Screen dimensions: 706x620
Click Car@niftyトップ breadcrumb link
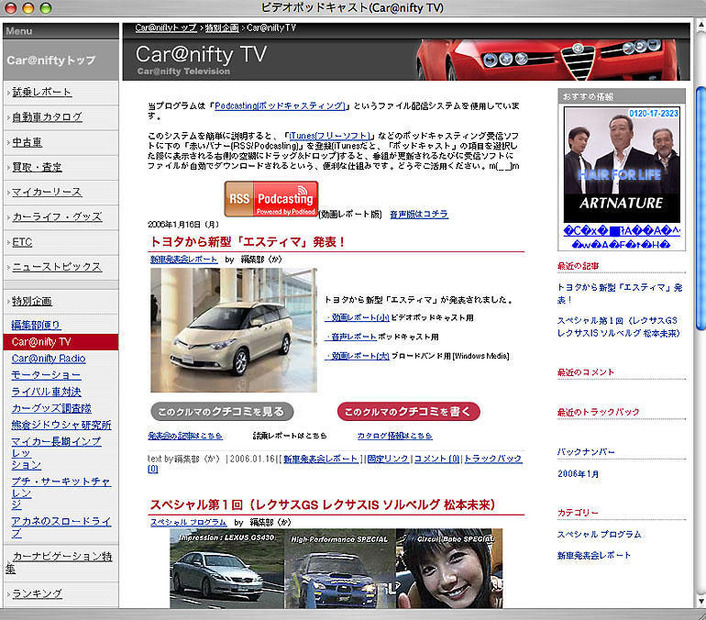pos(166,28)
